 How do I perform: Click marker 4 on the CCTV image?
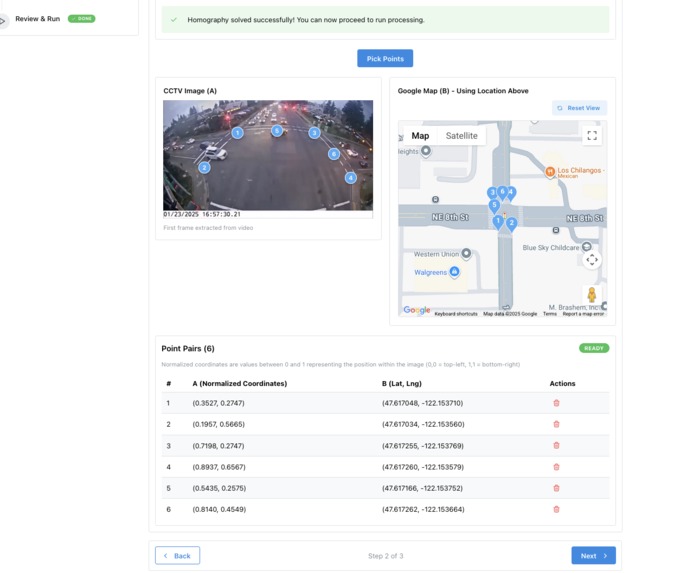click(350, 178)
